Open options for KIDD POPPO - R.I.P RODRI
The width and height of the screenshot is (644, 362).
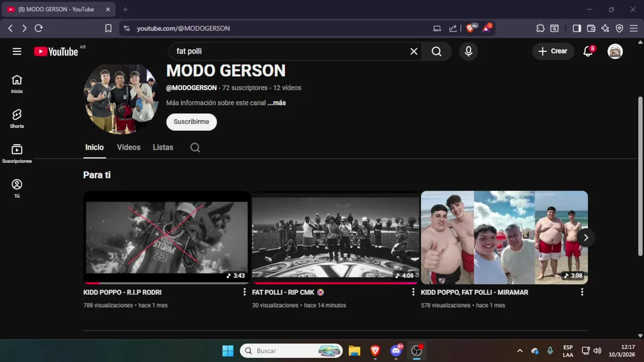245,292
